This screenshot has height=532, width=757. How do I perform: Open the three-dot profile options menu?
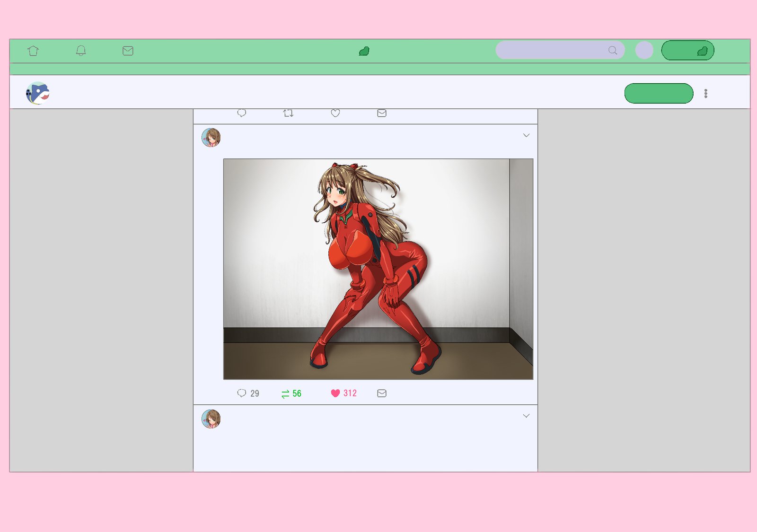tap(705, 93)
